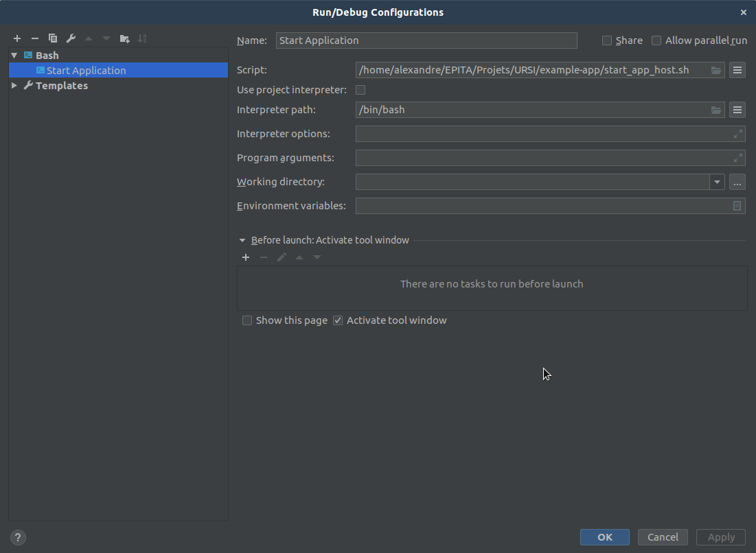Click the Bash terminal icon in tree

pyautogui.click(x=28, y=56)
